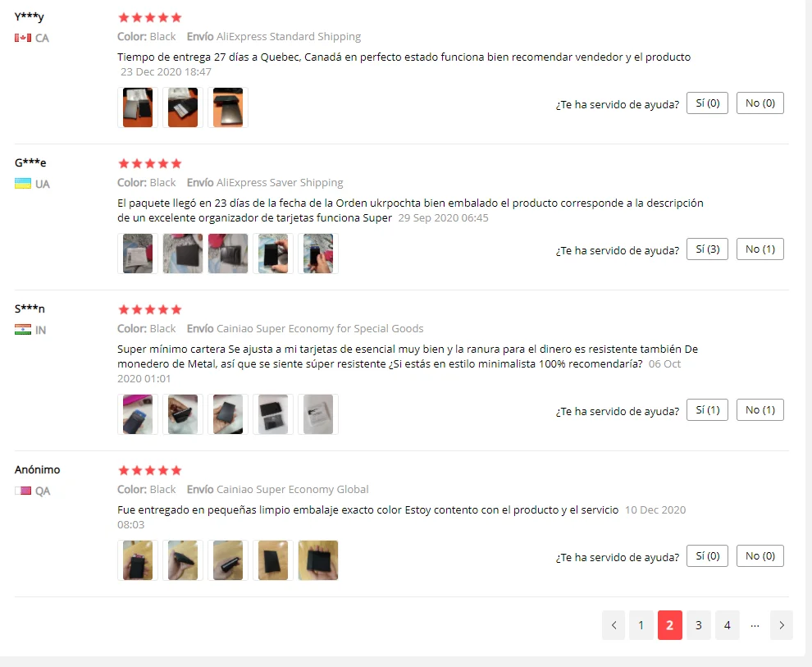This screenshot has width=812, height=667.
Task: Open page 4 of reviews
Action: click(x=727, y=625)
